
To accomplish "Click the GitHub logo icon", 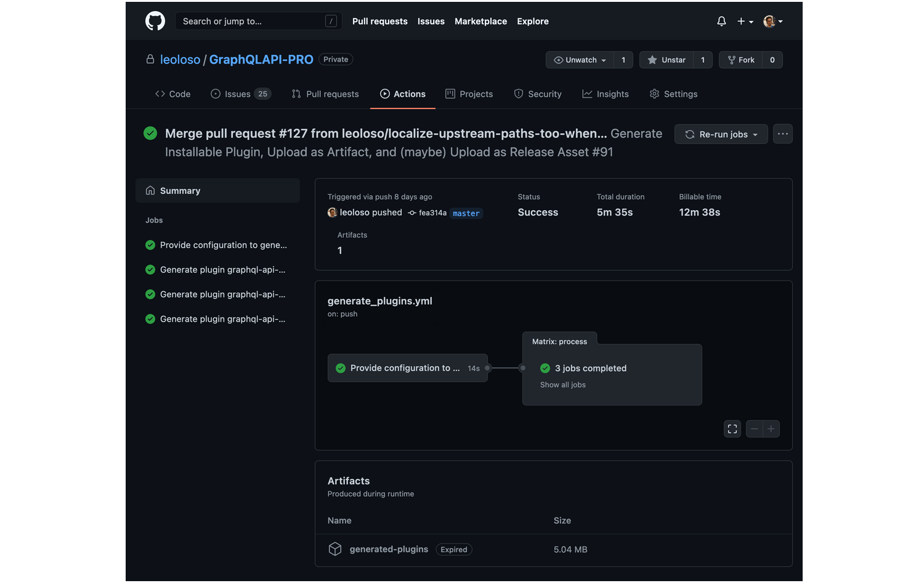I will pyautogui.click(x=155, y=21).
